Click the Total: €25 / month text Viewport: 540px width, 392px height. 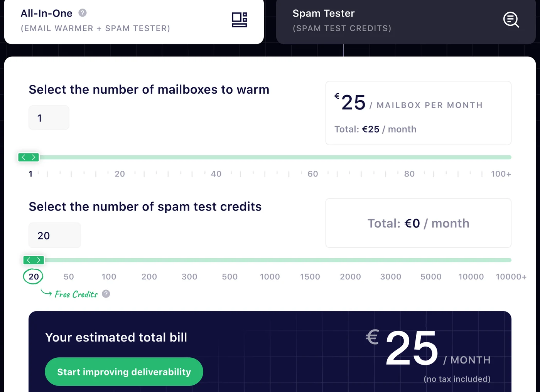[375, 129]
